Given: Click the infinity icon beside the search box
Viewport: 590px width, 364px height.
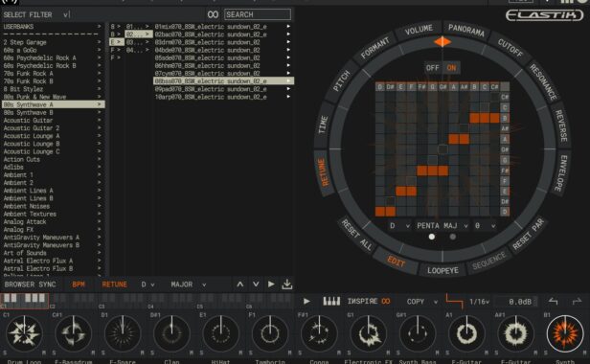Looking at the screenshot, I should click(213, 14).
